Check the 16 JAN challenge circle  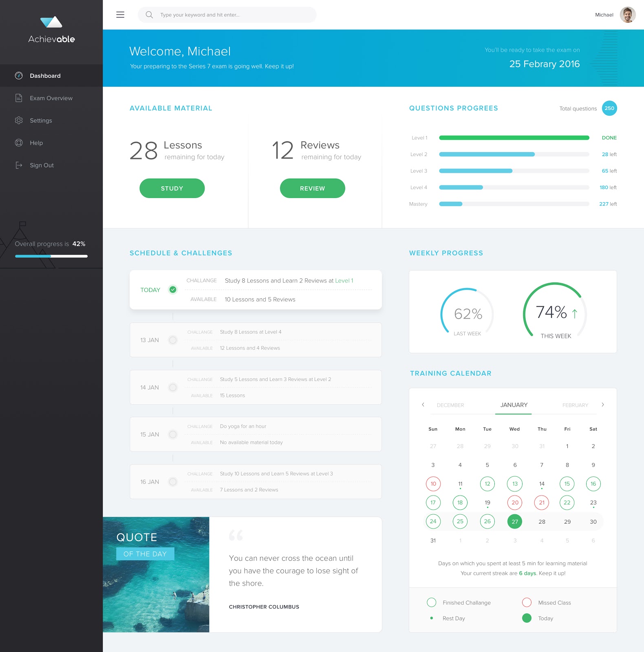pyautogui.click(x=173, y=482)
